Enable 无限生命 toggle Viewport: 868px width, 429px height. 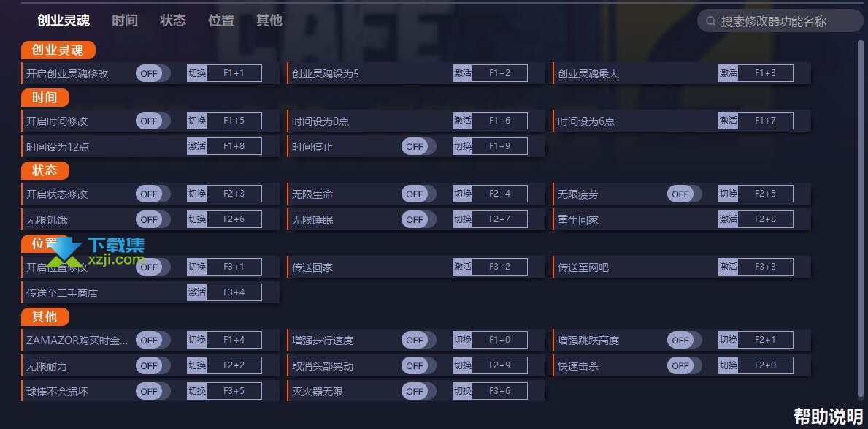(x=418, y=194)
